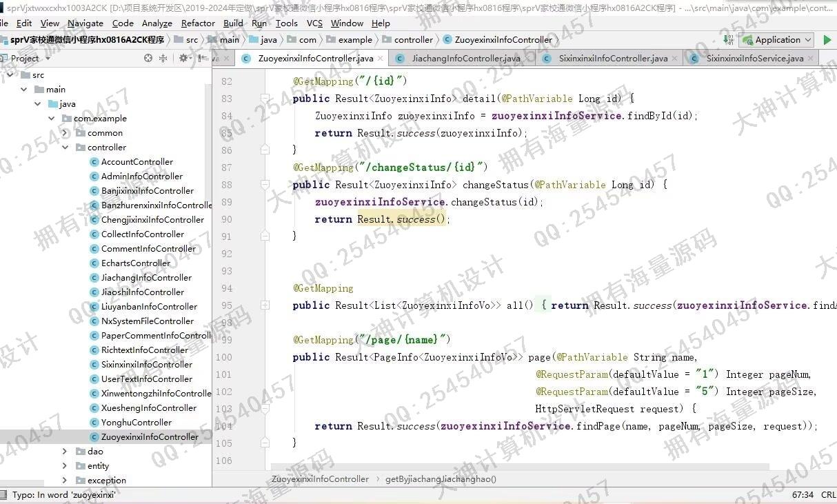
Task: Close the SixinxinxiInfoController.java tab
Action: pyautogui.click(x=676, y=59)
